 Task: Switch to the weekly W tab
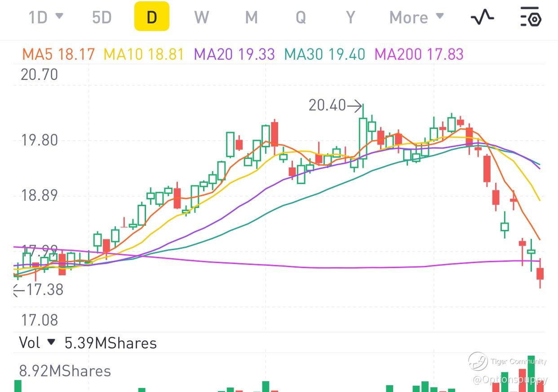202,18
